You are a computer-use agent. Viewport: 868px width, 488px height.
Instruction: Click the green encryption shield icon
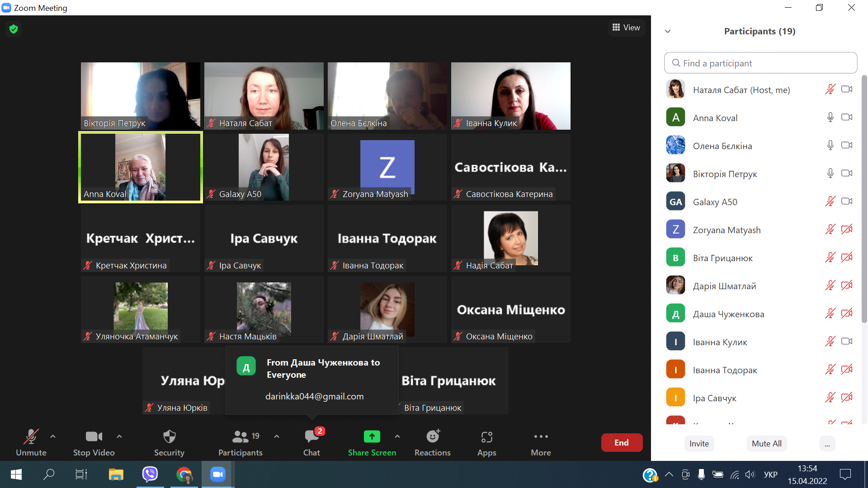click(x=14, y=29)
